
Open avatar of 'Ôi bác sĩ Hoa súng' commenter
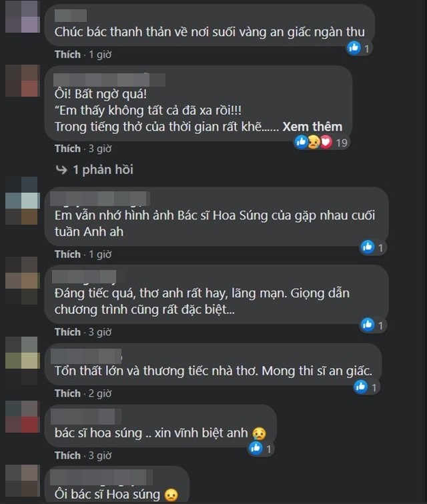coord(23,481)
